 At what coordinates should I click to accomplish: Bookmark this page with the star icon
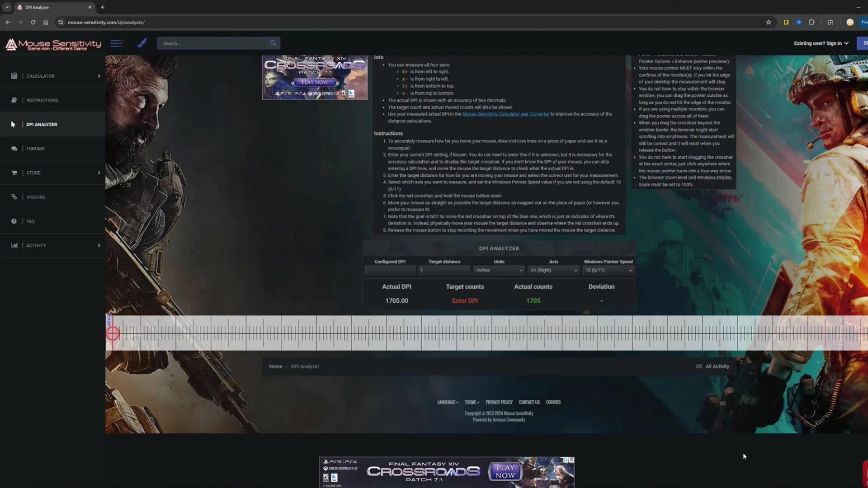pos(769,22)
